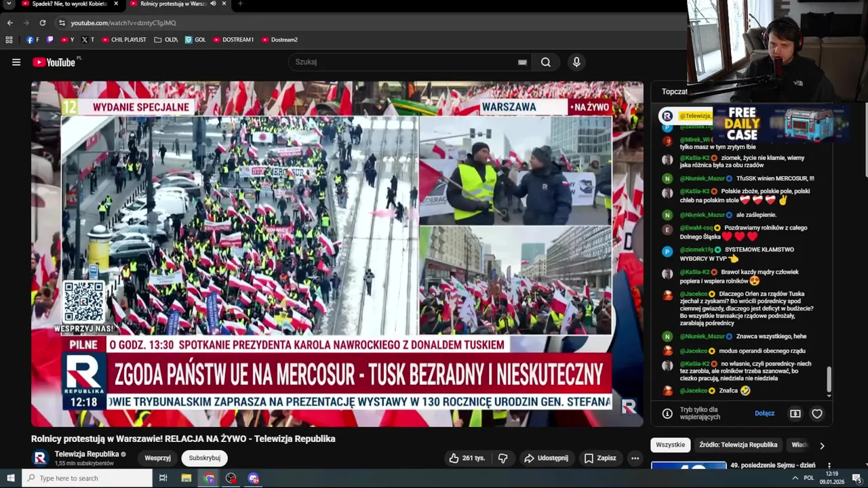Open the info icon next to 'Tryb tylko dla wspierających'
The height and width of the screenshot is (488, 868).
[x=667, y=413]
